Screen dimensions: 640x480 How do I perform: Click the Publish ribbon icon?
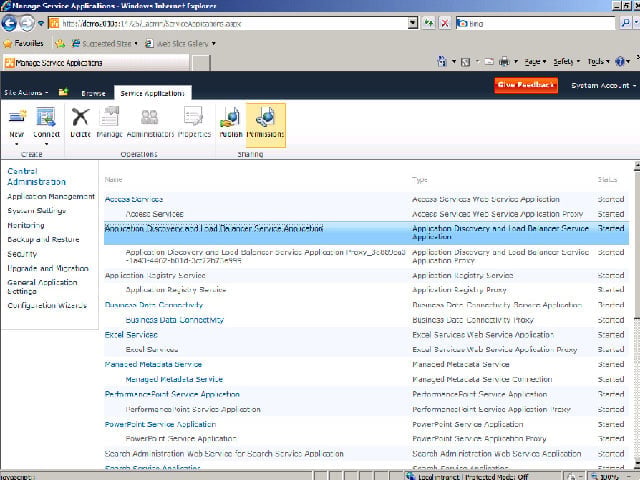(231, 117)
